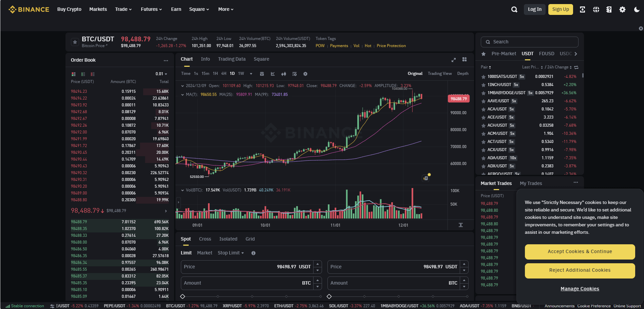This screenshot has height=309, width=644.
Task: Open the chart calendar date picker icon
Action: coord(262,74)
